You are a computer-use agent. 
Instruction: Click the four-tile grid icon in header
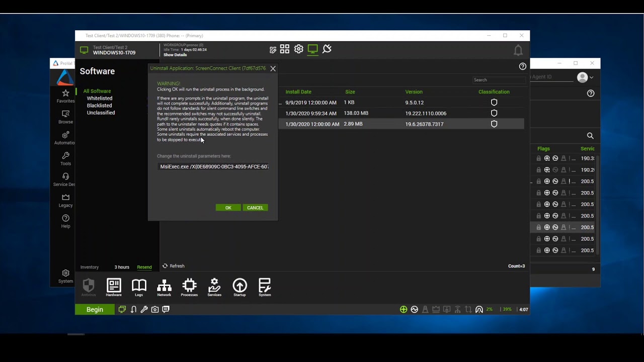point(285,49)
